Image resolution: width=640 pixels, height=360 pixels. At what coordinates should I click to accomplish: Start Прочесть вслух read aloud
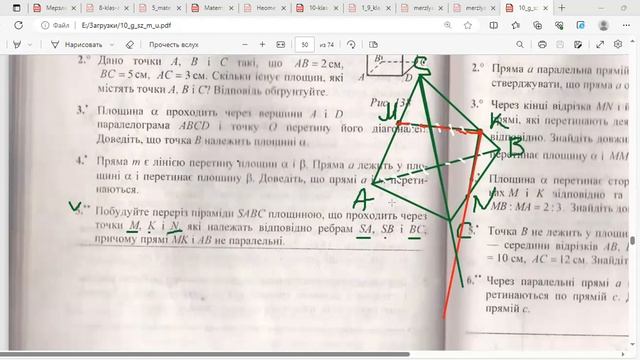point(173,44)
